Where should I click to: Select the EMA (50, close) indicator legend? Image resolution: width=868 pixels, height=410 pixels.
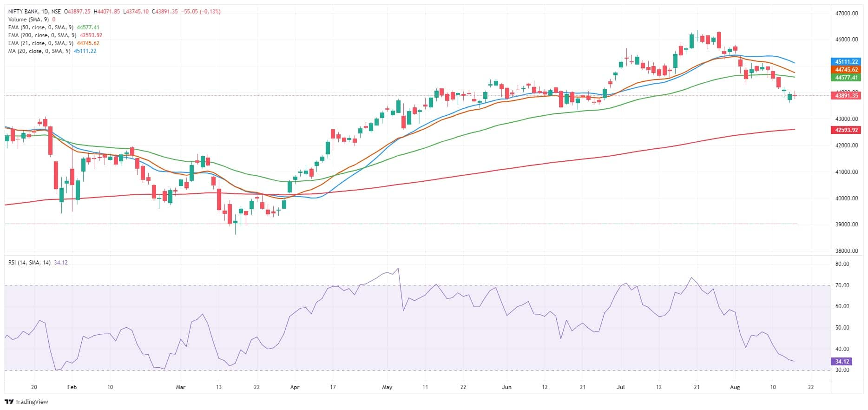41,27
